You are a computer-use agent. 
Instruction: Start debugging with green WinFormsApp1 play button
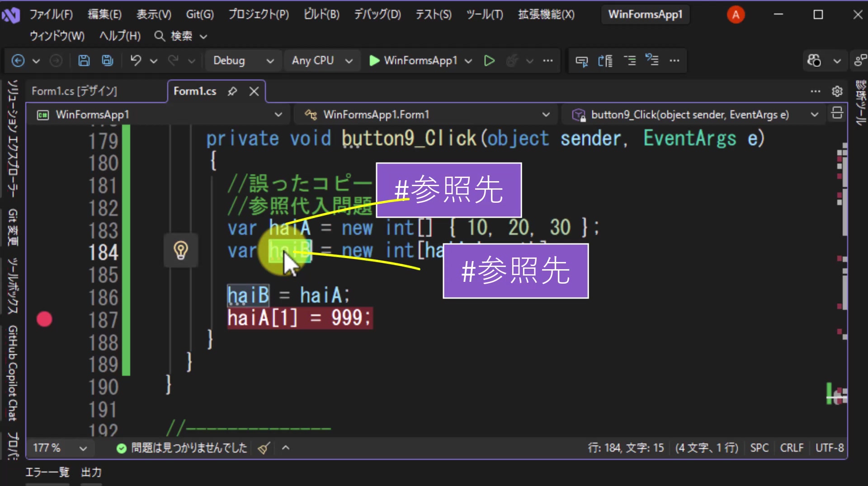[413, 61]
